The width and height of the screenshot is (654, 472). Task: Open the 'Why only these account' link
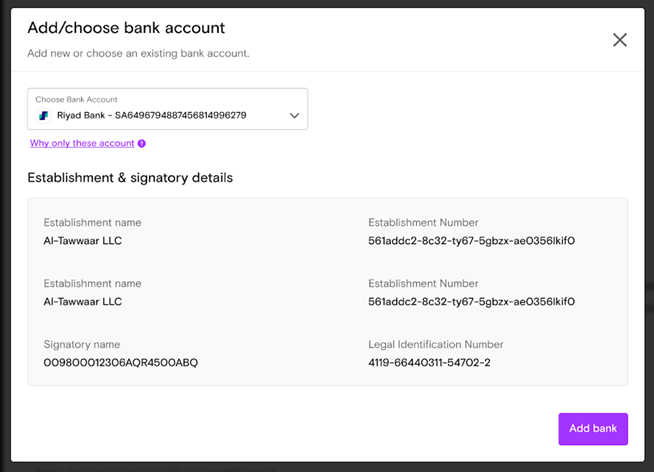82,143
